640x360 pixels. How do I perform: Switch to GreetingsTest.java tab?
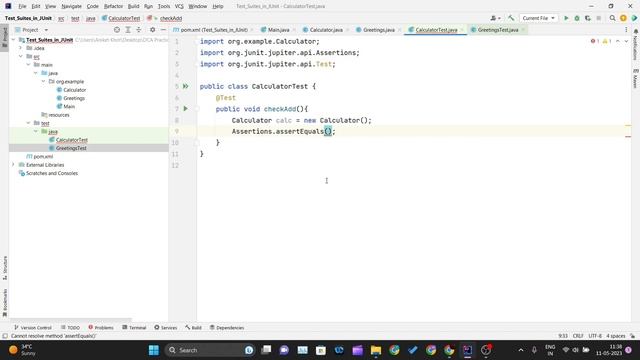pos(498,30)
